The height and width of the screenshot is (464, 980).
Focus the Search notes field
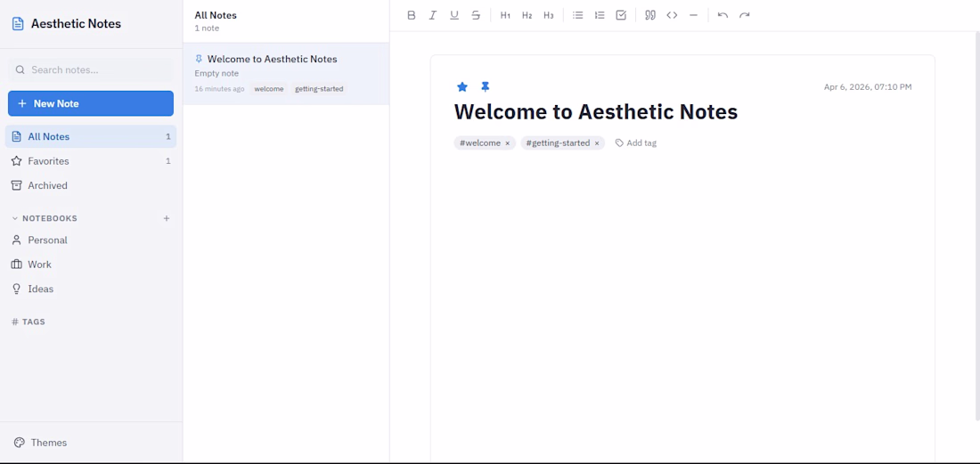pyautogui.click(x=91, y=70)
